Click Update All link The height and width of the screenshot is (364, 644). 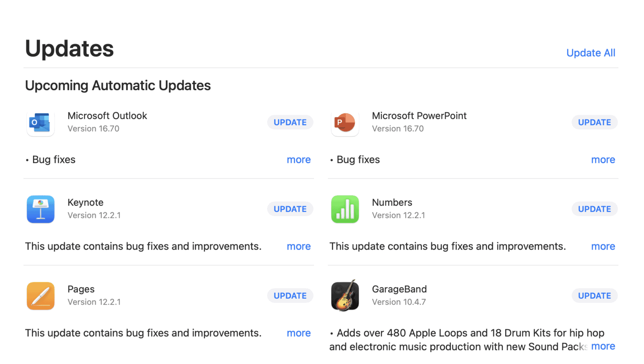tap(590, 53)
